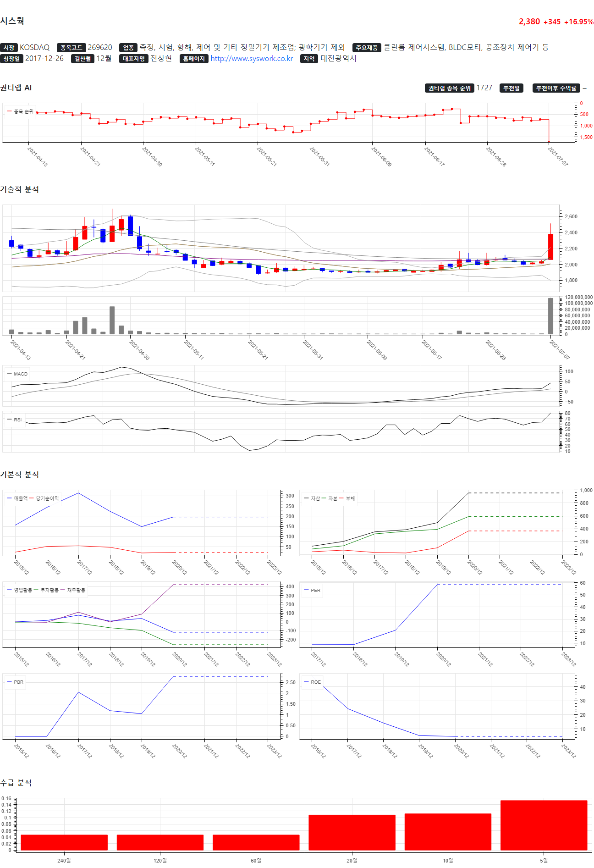Click the 시장 badge label
The image size is (594, 868).
click(9, 48)
